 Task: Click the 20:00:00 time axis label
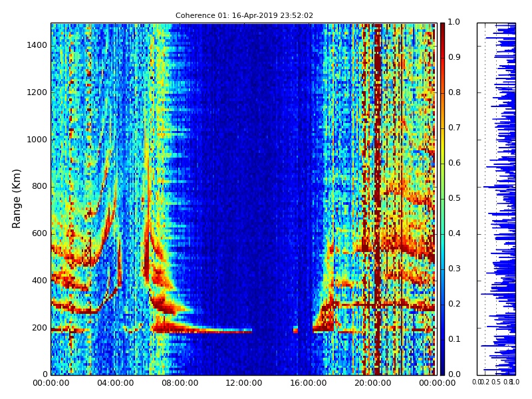(x=373, y=383)
